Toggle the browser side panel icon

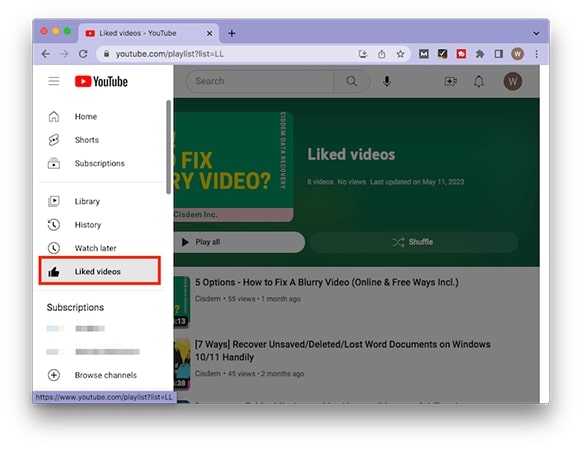pos(498,54)
